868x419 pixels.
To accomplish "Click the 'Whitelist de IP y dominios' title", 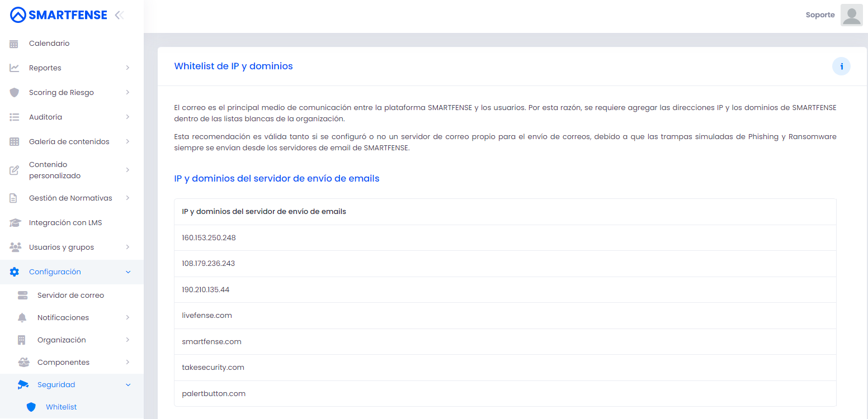I will point(233,66).
